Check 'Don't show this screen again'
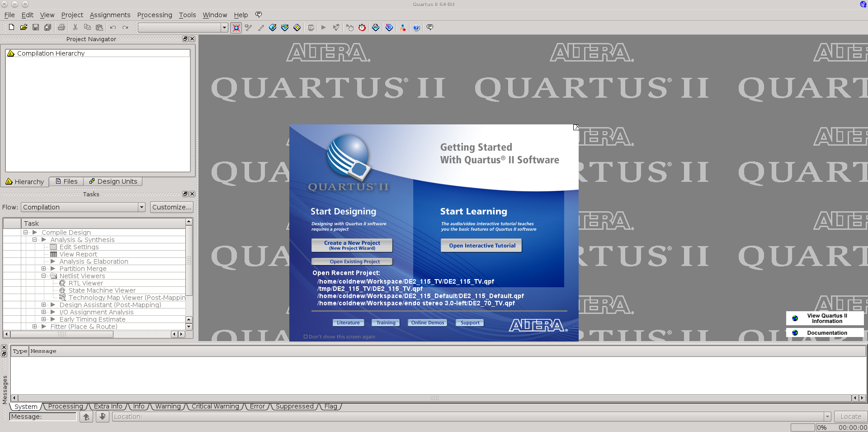 (306, 337)
